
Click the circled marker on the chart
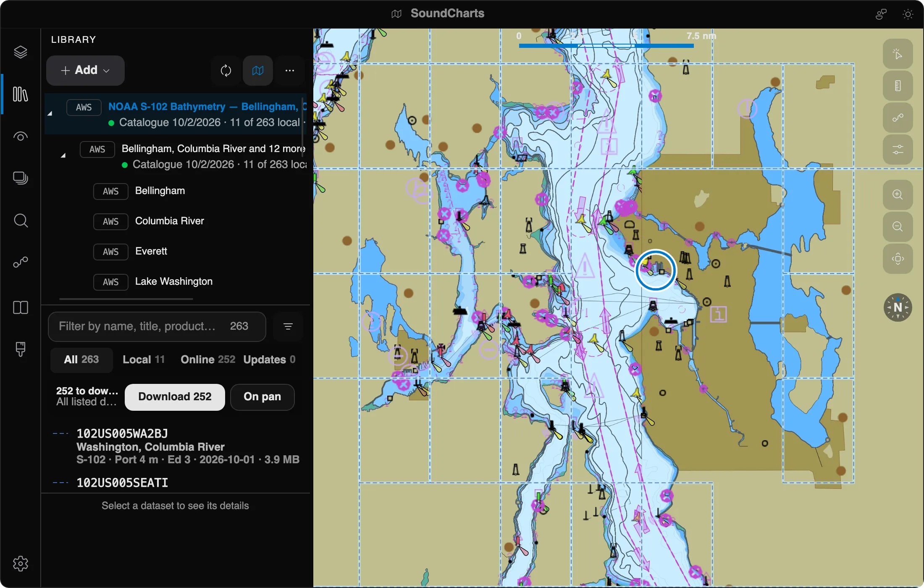click(656, 270)
